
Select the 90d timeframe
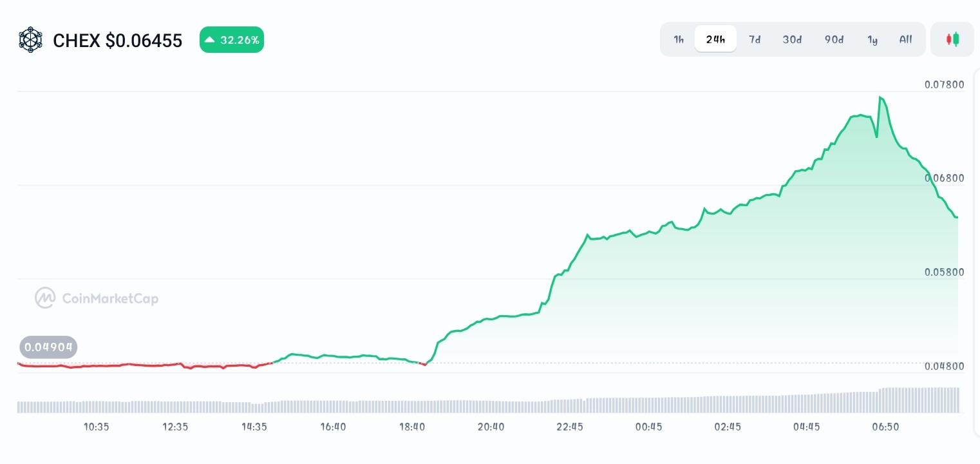coord(834,39)
